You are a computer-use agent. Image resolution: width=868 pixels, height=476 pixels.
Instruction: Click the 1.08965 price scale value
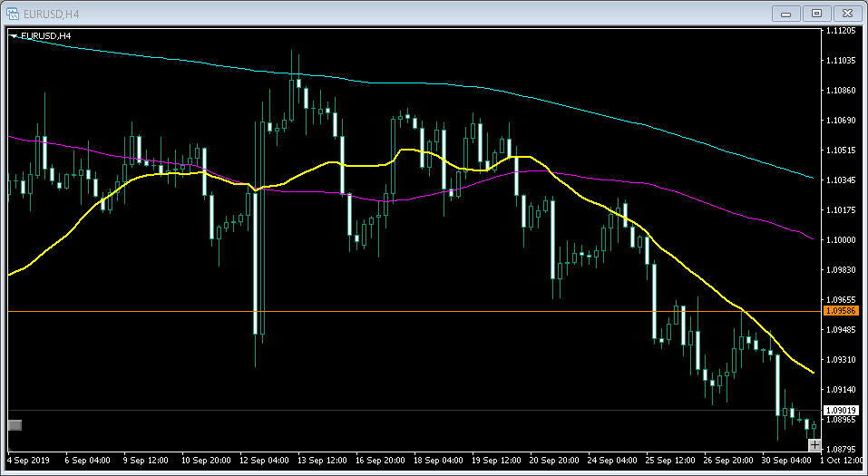click(x=841, y=420)
